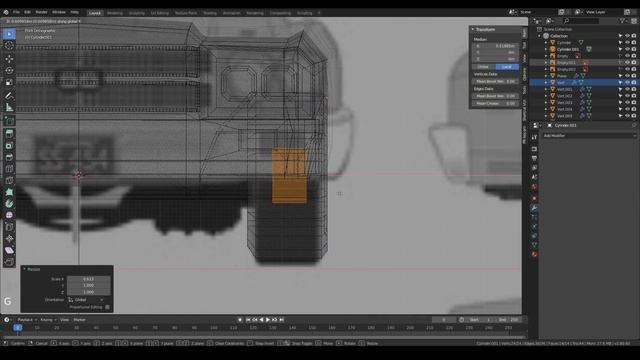
Task: Hide the Cylinder.001 object in viewport
Action: pos(627,49)
